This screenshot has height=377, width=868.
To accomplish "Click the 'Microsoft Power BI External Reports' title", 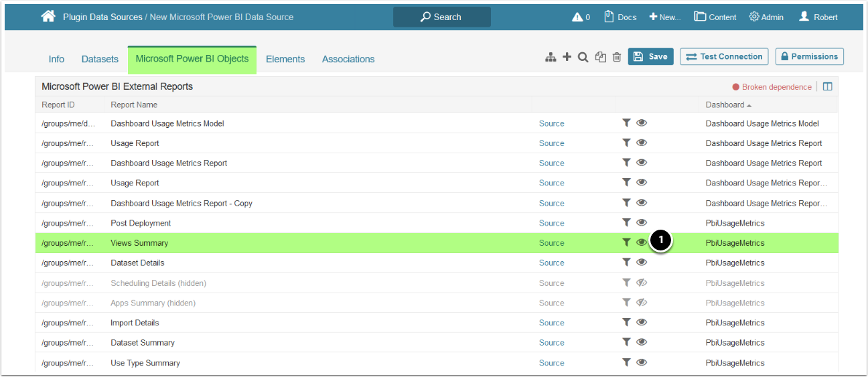I will [117, 86].
